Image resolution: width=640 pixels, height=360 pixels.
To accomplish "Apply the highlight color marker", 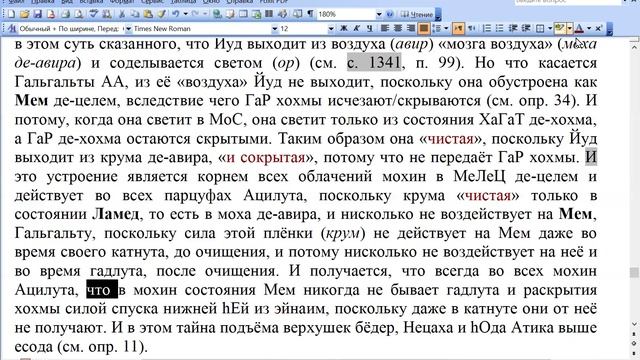I will pos(560,28).
